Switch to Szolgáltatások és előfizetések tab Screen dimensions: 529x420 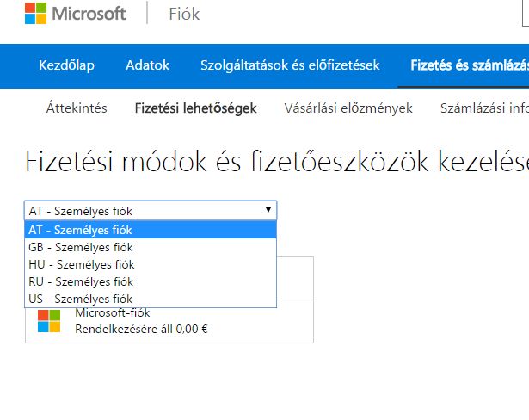click(x=290, y=65)
